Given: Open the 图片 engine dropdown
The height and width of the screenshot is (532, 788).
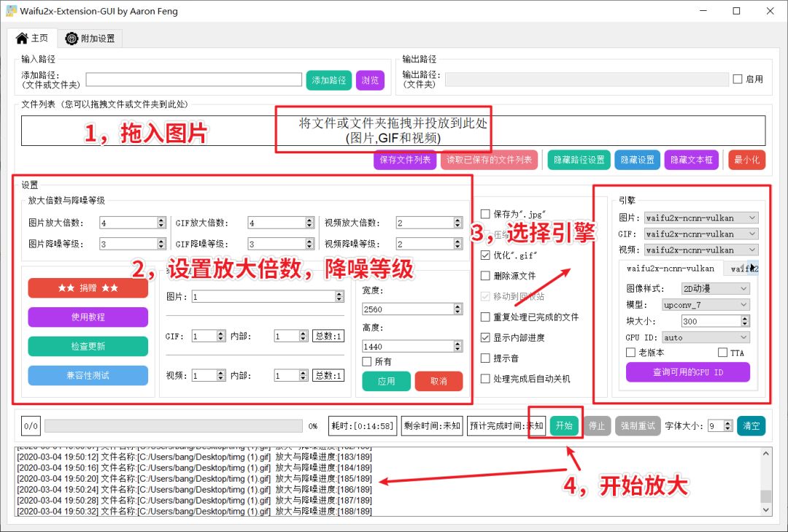Looking at the screenshot, I should (701, 217).
